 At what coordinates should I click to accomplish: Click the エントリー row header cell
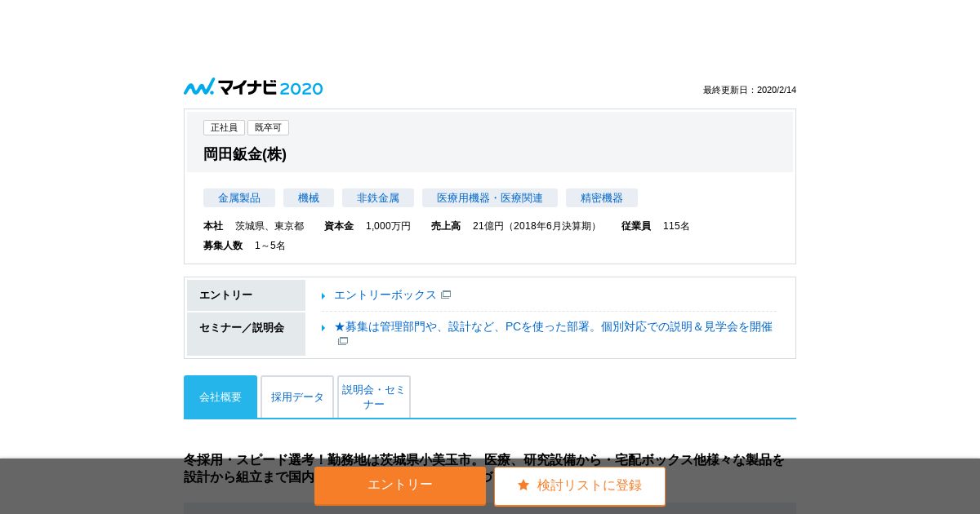pos(246,295)
